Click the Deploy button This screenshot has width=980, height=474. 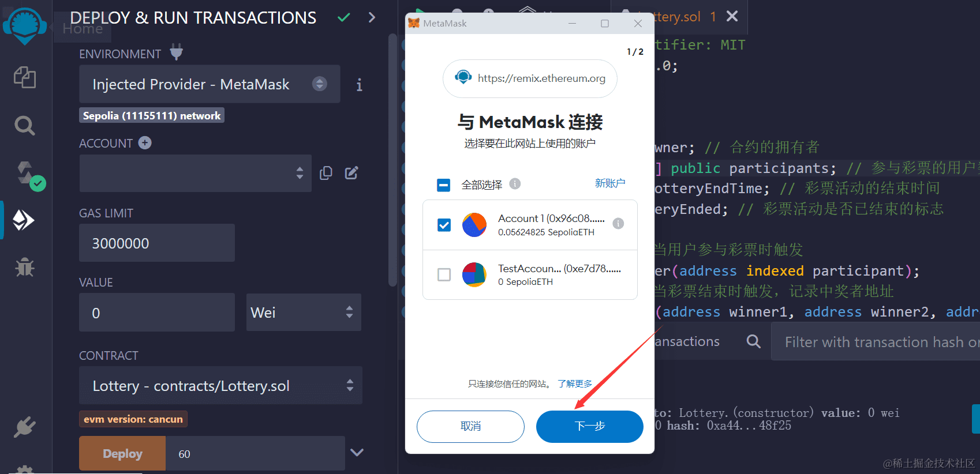point(122,453)
